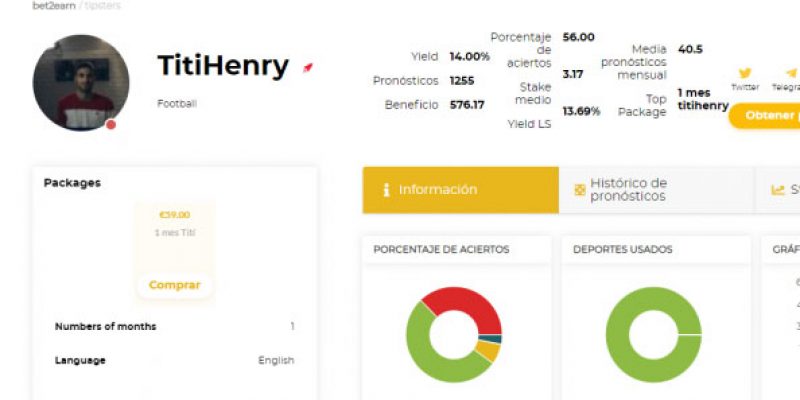The image size is (800, 400).
Task: Click the 1 mes titihenry top package
Action: (x=702, y=99)
